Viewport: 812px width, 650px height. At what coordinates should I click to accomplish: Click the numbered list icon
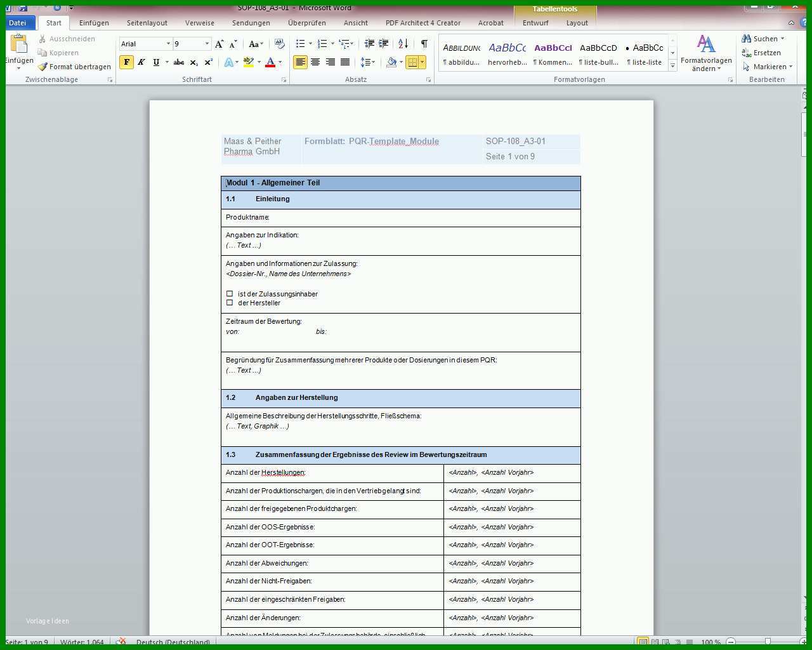click(x=322, y=44)
